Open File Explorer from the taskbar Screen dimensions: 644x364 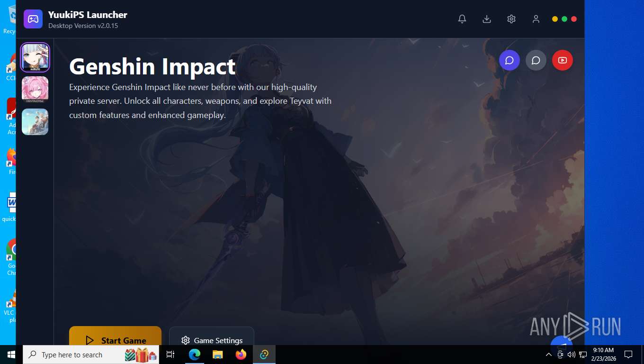coord(217,355)
